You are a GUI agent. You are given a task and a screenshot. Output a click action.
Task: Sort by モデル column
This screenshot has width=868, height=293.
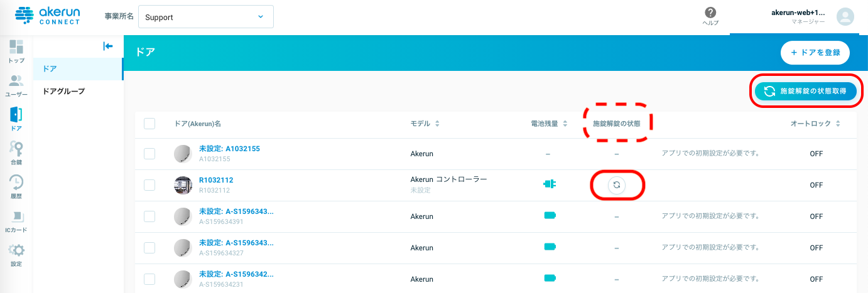(425, 124)
